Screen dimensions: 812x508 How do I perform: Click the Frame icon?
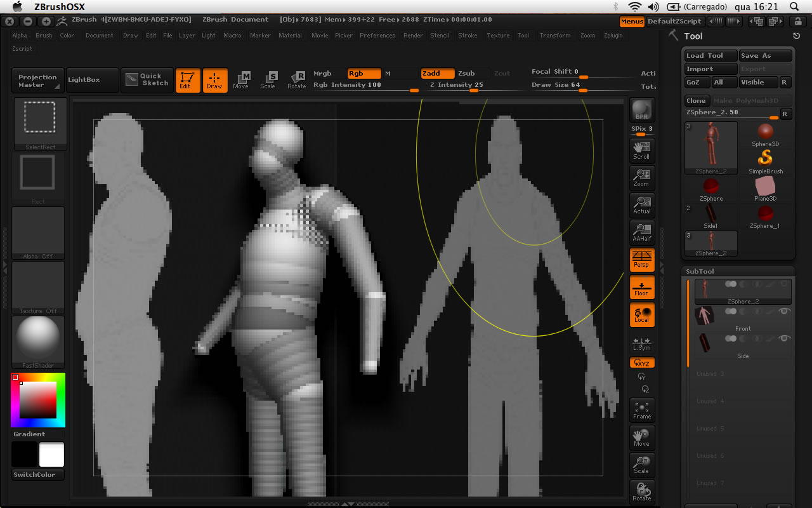coord(642,410)
